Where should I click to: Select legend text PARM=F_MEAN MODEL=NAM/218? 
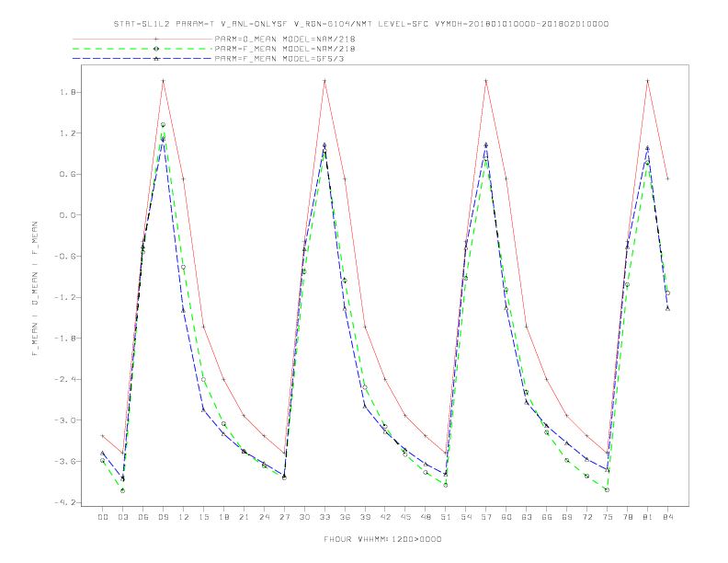[285, 49]
